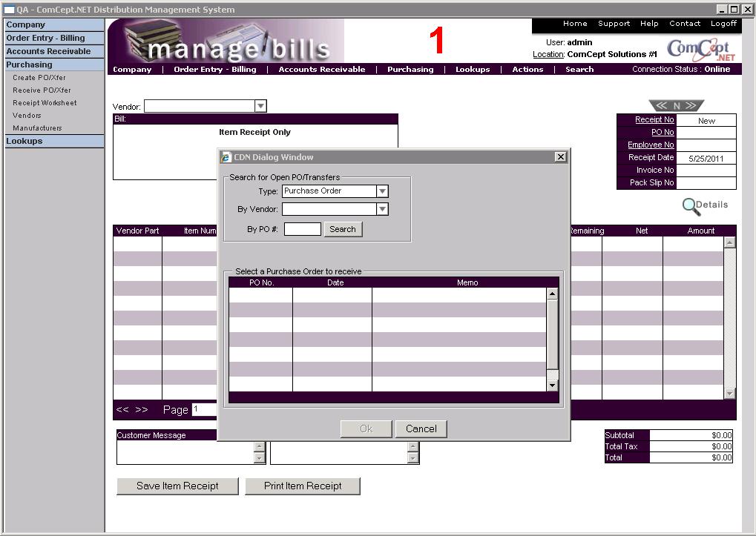Click the Search button beside PO #

tap(343, 229)
